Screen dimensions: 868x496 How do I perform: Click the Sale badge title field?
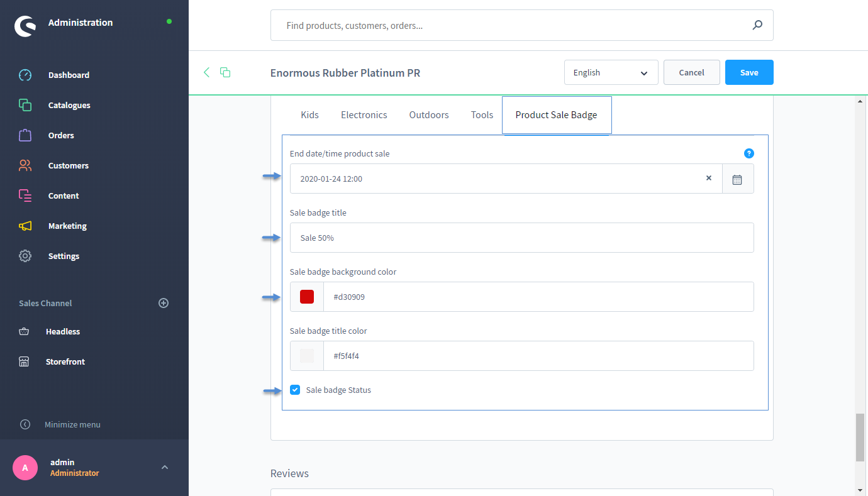tap(522, 238)
